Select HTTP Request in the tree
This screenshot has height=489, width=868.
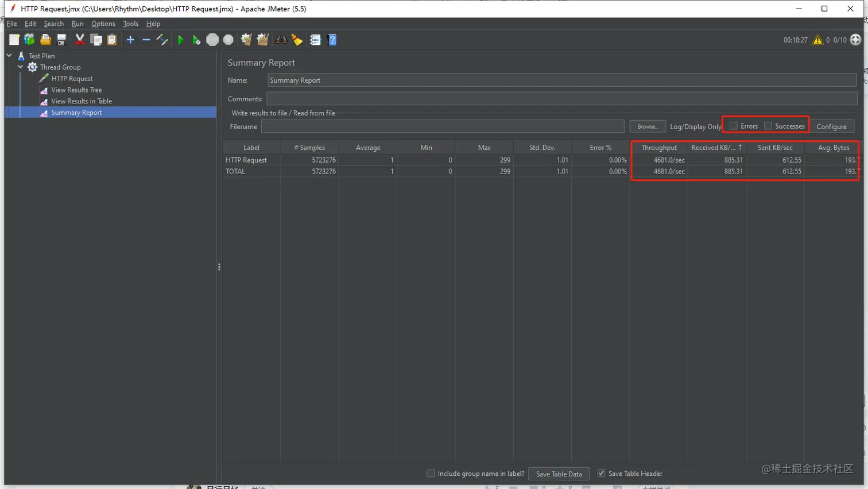pos(71,79)
